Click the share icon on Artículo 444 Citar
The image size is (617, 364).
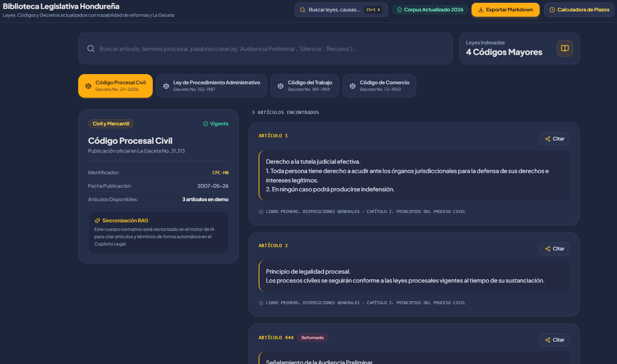pos(548,340)
